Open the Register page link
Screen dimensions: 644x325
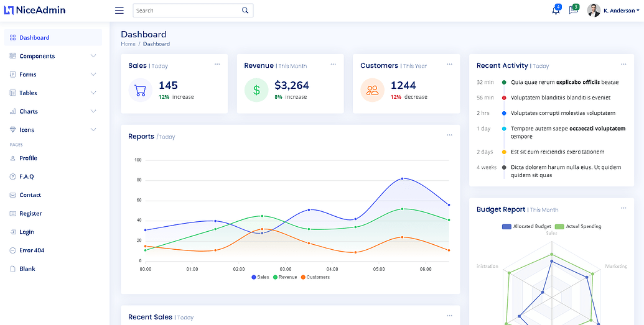(30, 213)
